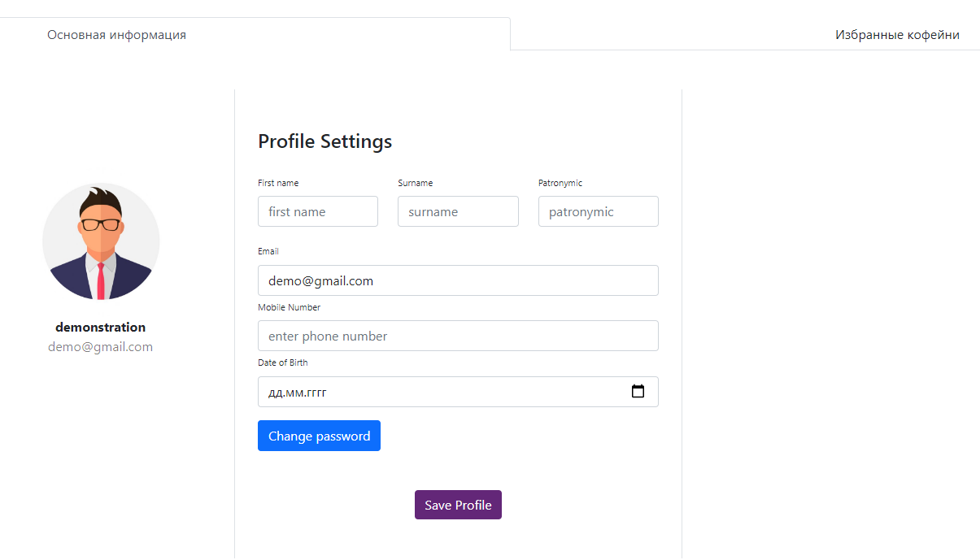Screen dimensions: 980x560
Task: Switch to Основная информация tab
Action: 116,35
